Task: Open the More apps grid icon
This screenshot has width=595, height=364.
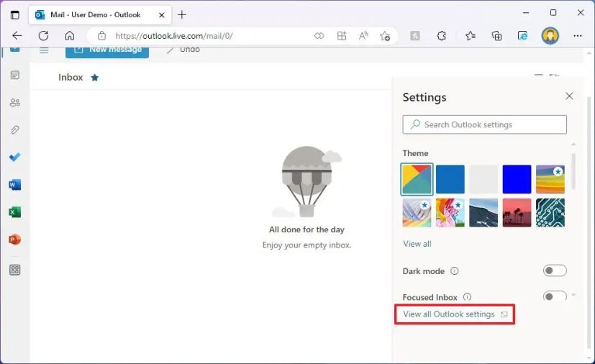Action: [x=15, y=270]
